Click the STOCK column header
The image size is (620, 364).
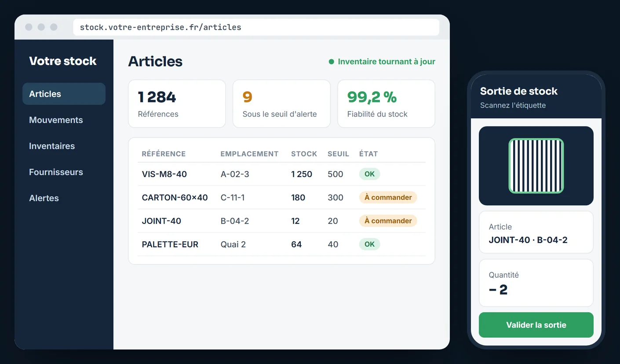point(304,154)
